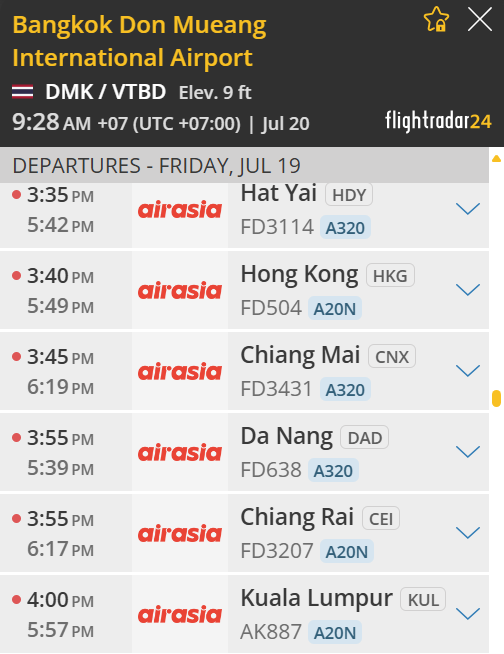
Task: Close the airport panel with X
Action: coord(480,19)
